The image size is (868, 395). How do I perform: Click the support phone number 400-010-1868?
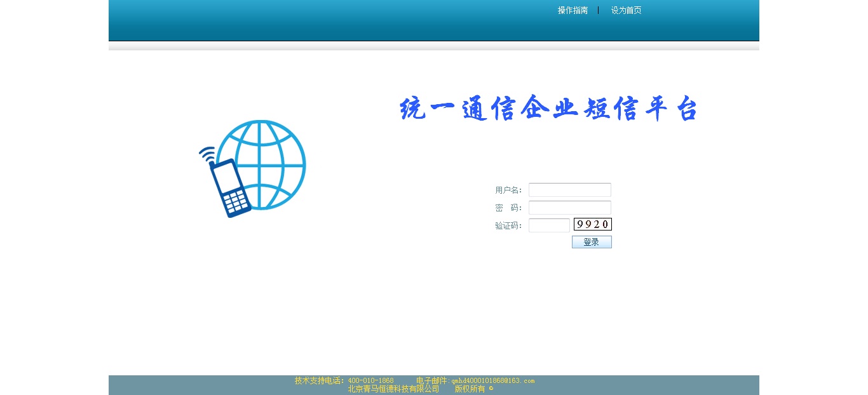pyautogui.click(x=371, y=380)
